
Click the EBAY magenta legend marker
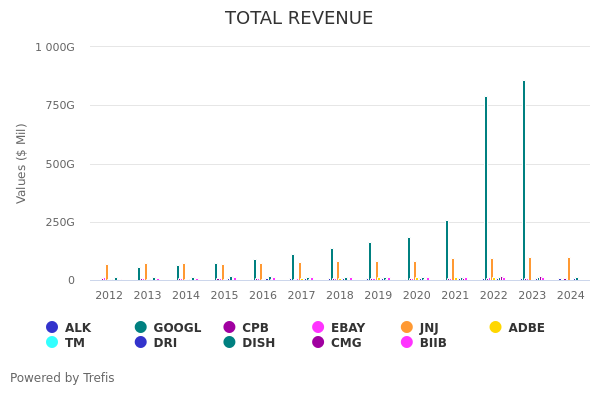point(318,327)
